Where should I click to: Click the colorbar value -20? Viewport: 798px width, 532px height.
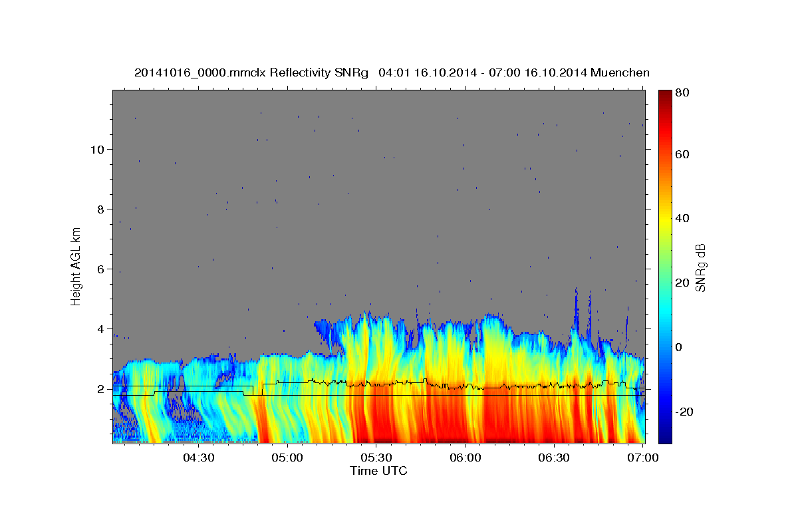(685, 412)
